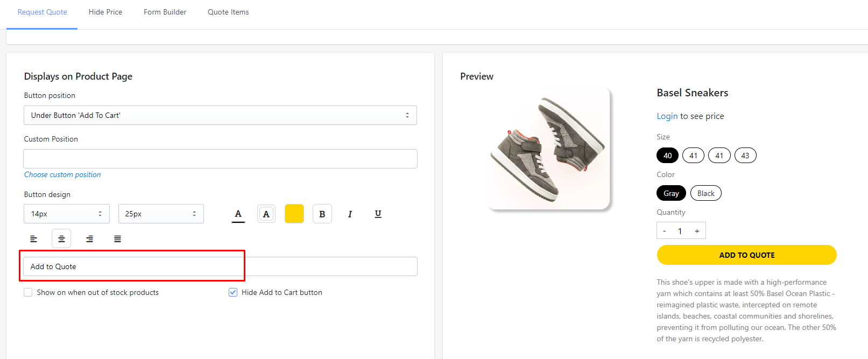Select center text alignment

click(61, 238)
